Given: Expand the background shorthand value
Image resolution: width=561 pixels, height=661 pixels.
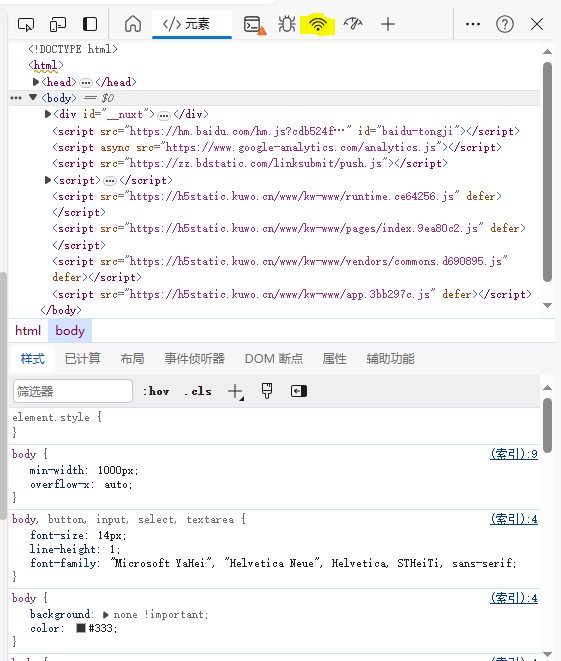Looking at the screenshot, I should tap(105, 615).
